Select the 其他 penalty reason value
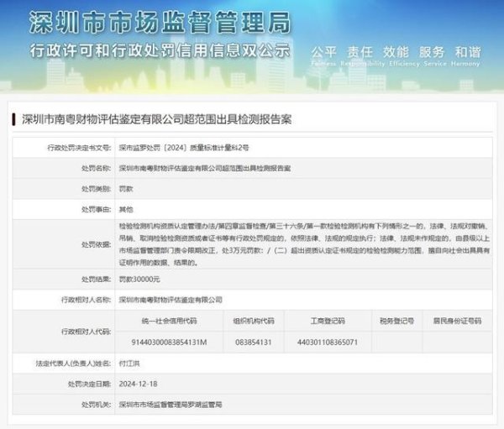This screenshot has height=429, width=504. pos(126,210)
